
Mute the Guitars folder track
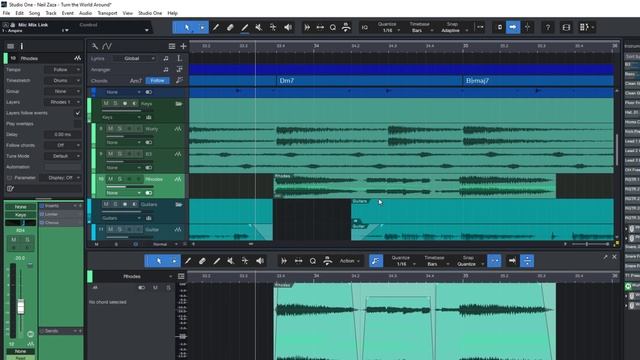(106, 204)
